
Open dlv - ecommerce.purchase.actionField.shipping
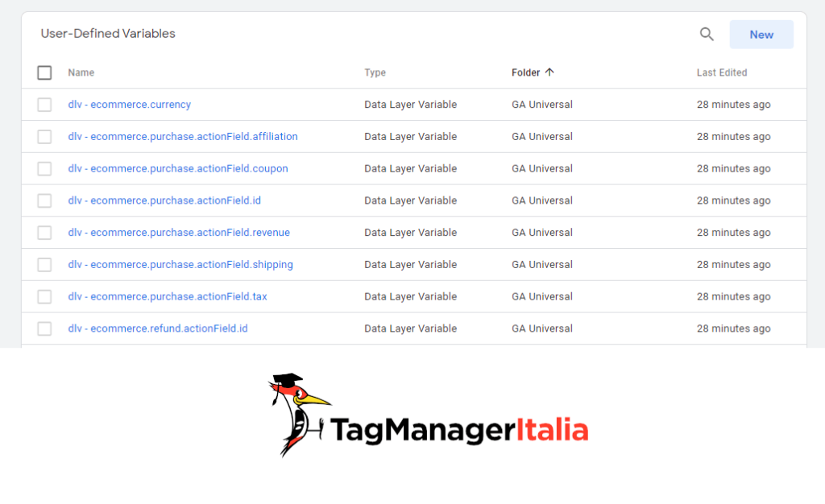point(180,265)
